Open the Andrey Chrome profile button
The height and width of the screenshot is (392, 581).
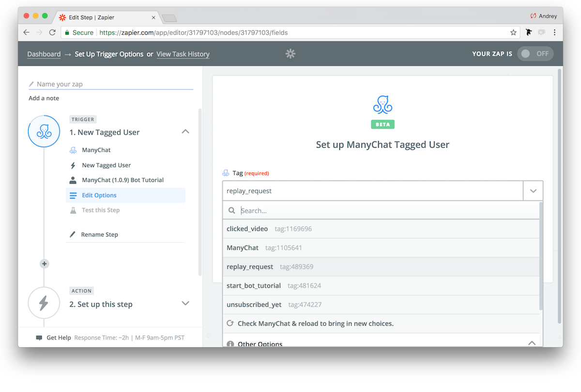(544, 16)
